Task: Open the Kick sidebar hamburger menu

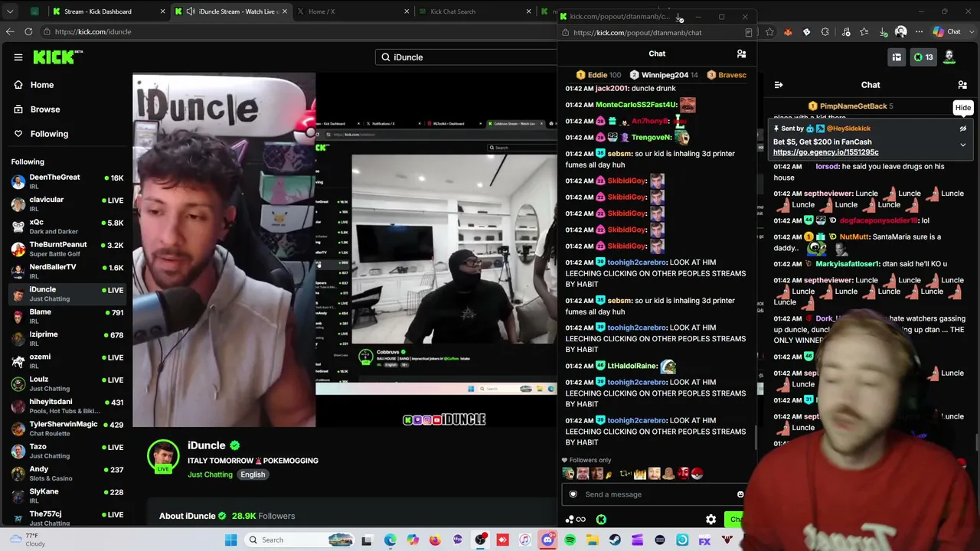Action: [18, 57]
